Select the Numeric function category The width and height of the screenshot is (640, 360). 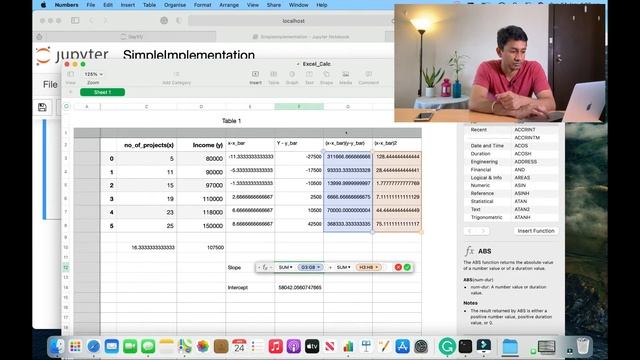tap(480, 185)
